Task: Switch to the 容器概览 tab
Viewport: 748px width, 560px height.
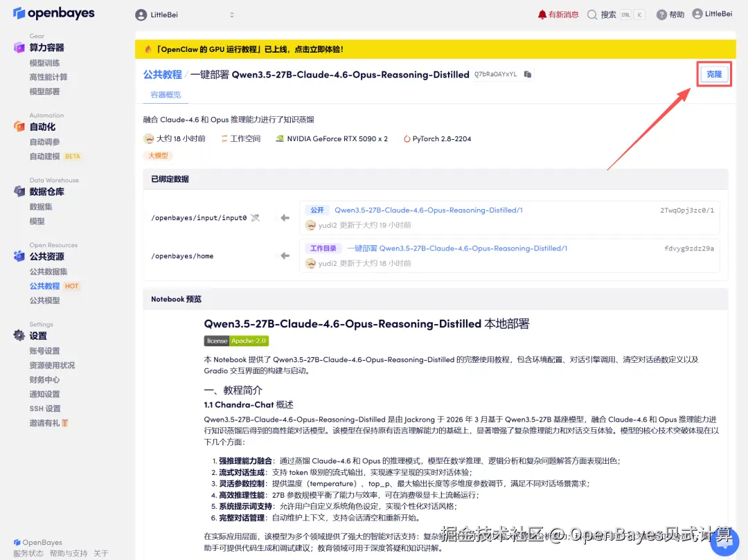Action: coord(166,95)
